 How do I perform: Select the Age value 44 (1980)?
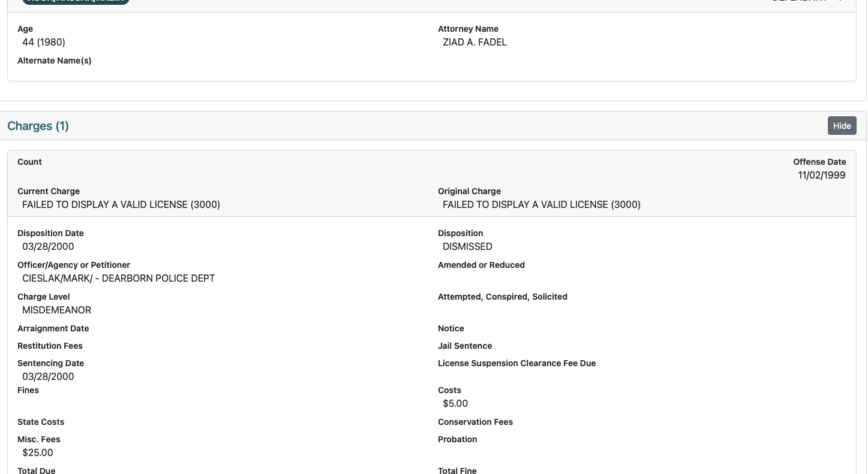[x=43, y=42]
